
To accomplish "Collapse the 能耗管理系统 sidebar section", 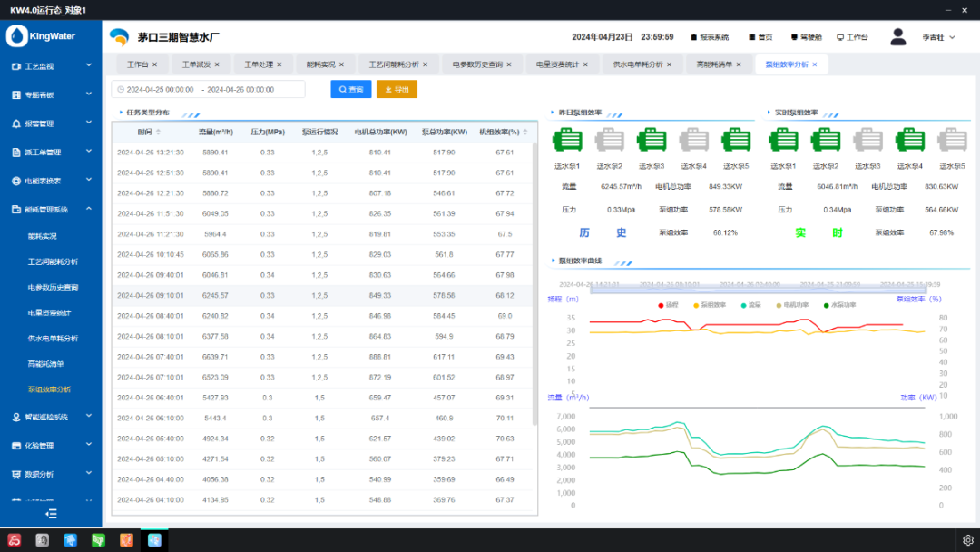I will point(51,209).
